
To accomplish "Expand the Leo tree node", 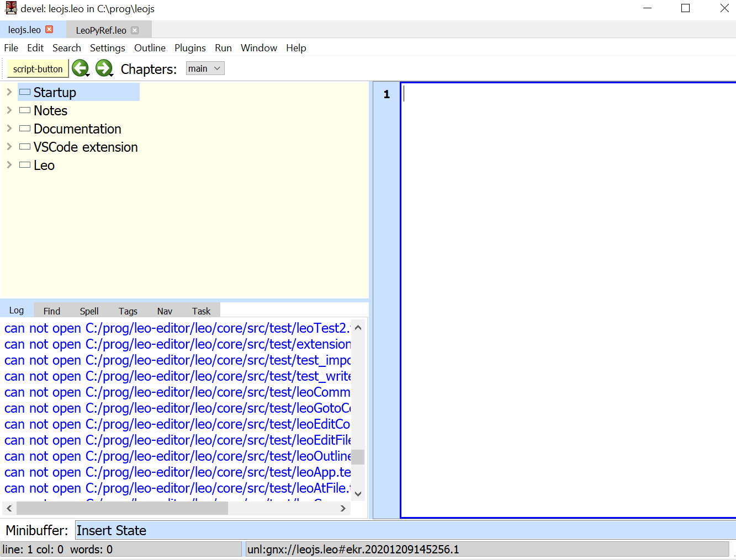I will point(9,164).
